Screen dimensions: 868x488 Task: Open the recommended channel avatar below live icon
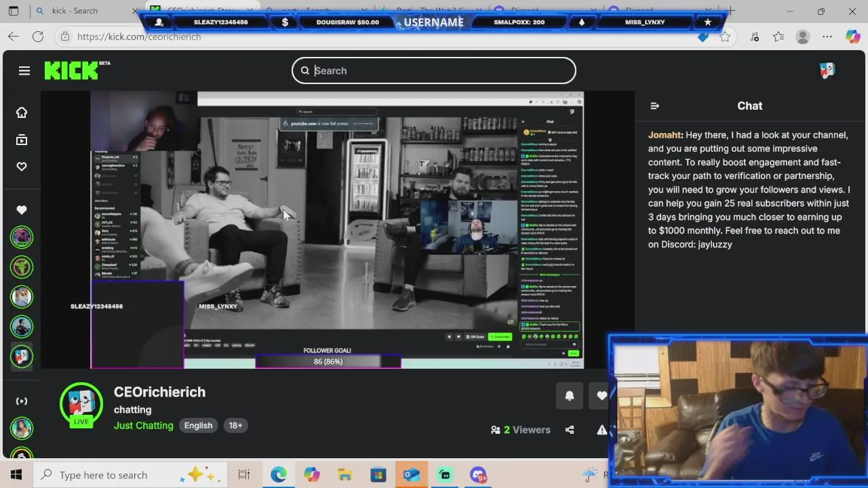22,428
